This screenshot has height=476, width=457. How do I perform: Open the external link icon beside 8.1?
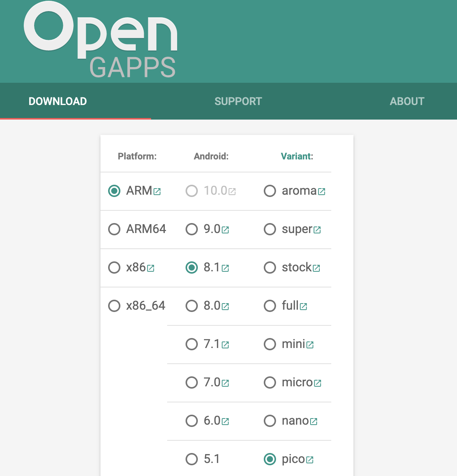225,268
